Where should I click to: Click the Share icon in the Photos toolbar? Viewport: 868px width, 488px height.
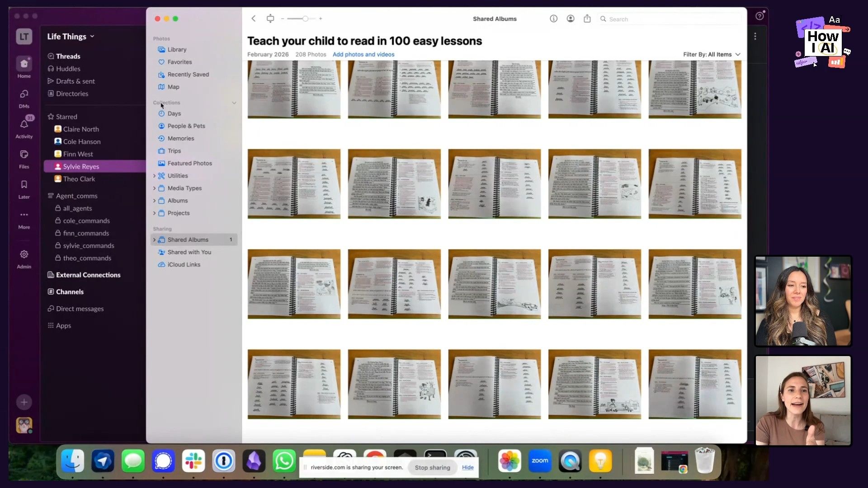(x=587, y=19)
